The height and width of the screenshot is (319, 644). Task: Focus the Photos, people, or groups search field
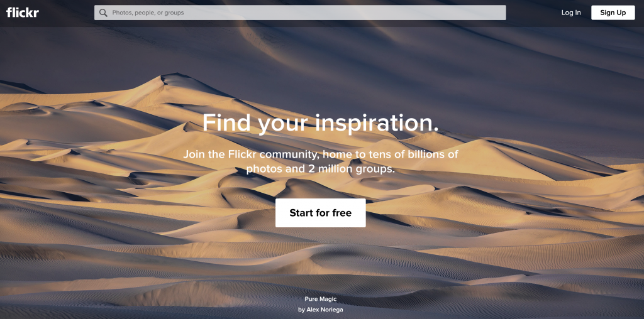tap(300, 13)
